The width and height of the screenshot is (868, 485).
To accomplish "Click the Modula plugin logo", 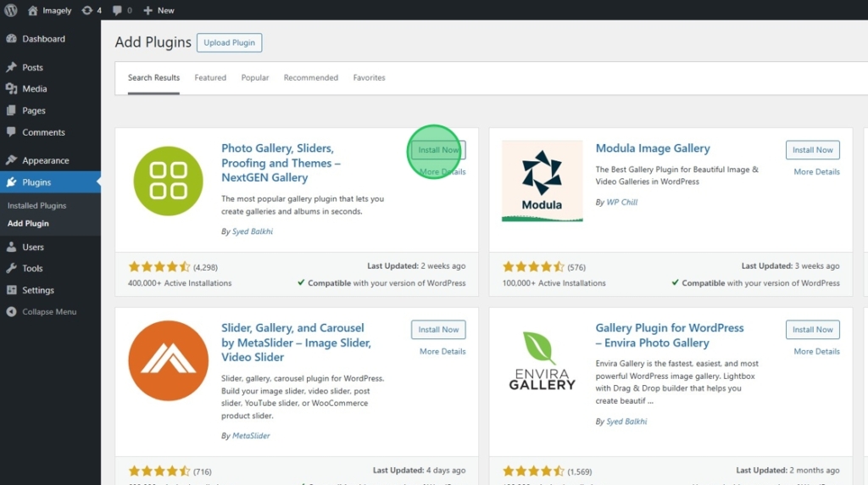I will tap(542, 181).
